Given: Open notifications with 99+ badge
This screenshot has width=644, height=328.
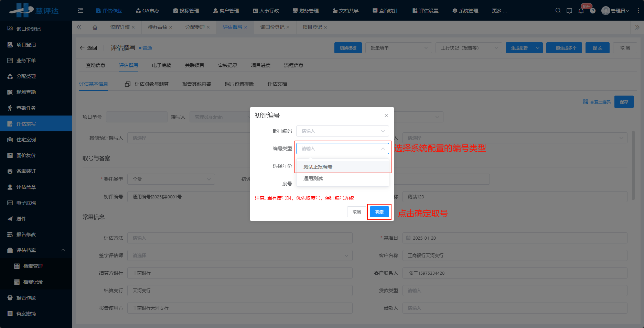Looking at the screenshot, I should tap(581, 10).
